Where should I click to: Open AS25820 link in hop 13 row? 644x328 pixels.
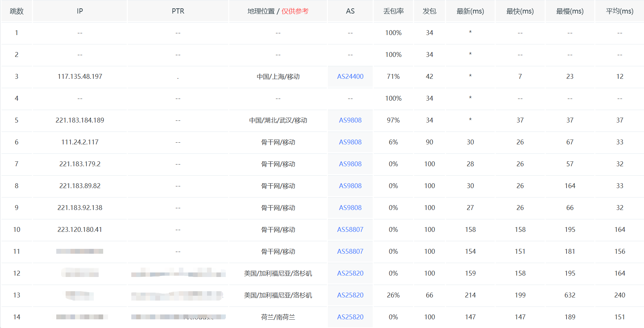tap(350, 295)
